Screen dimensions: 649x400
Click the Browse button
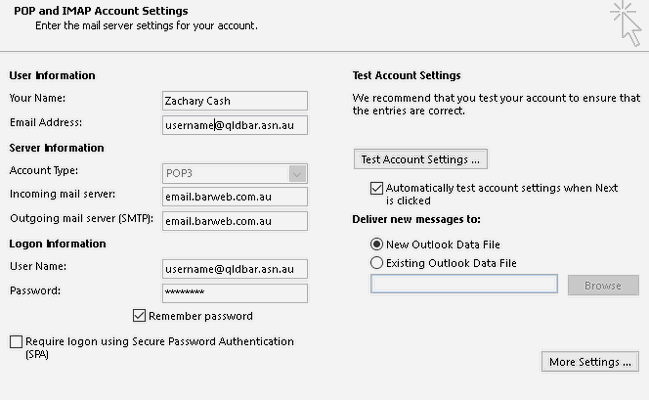coord(603,285)
